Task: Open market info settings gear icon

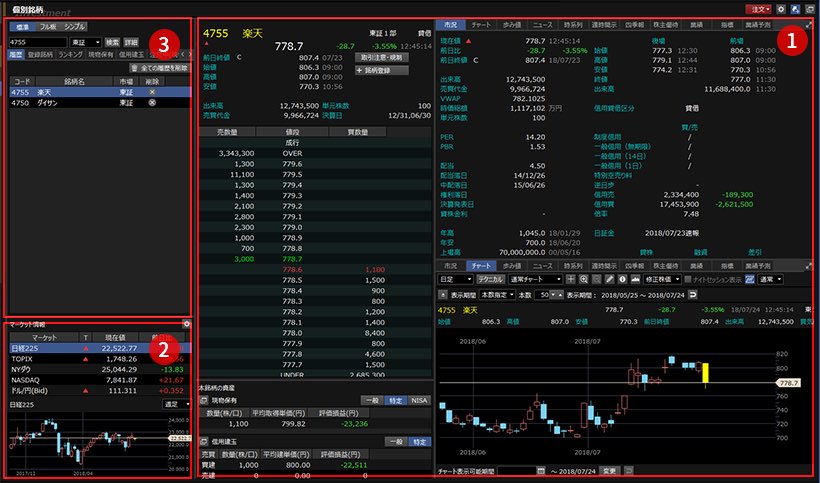Action: [186, 324]
